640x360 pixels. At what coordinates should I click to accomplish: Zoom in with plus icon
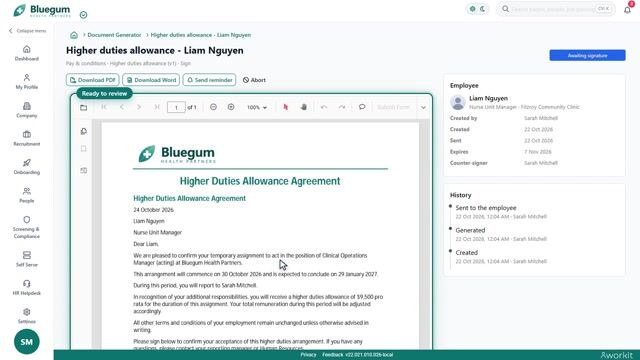pos(231,107)
